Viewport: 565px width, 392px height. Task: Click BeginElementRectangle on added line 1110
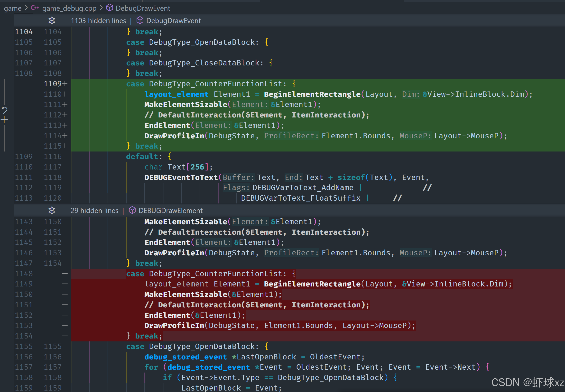click(312, 94)
